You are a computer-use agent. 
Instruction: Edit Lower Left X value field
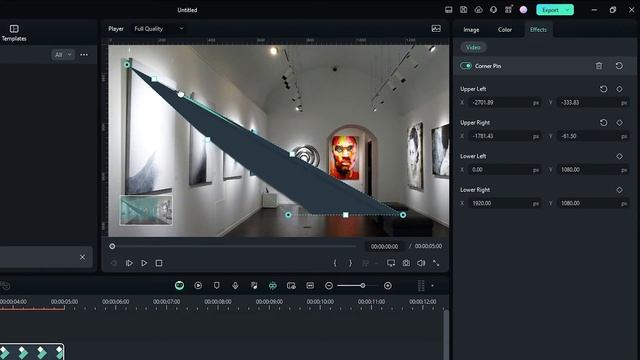[504, 169]
